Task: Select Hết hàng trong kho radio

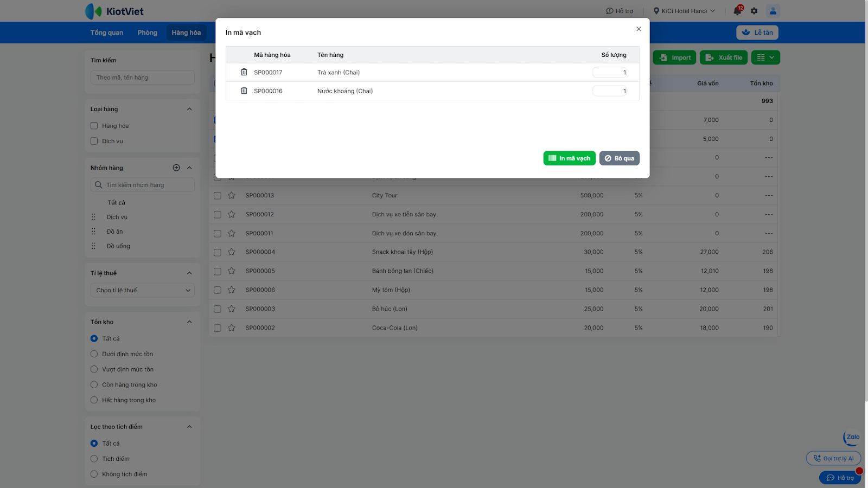Action: click(94, 400)
